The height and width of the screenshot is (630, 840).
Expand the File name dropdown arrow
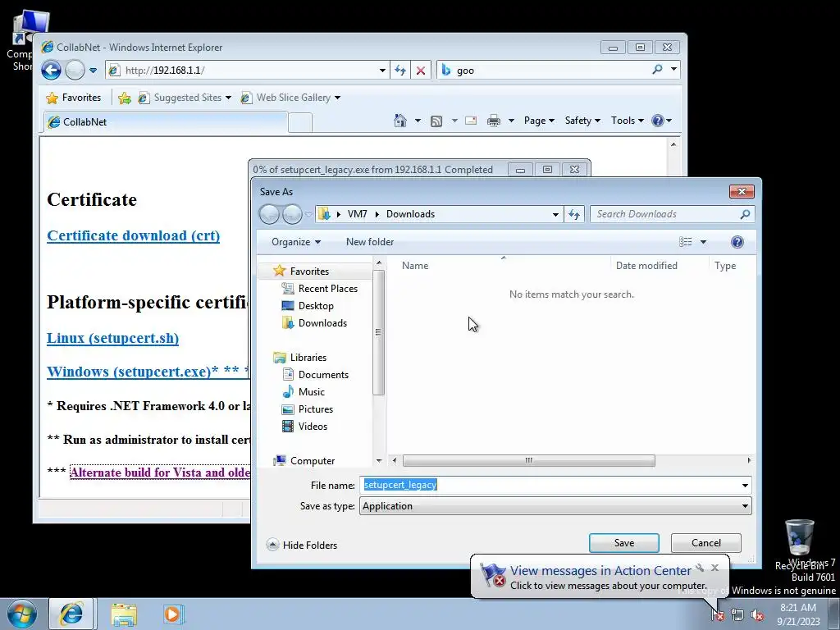pos(745,486)
